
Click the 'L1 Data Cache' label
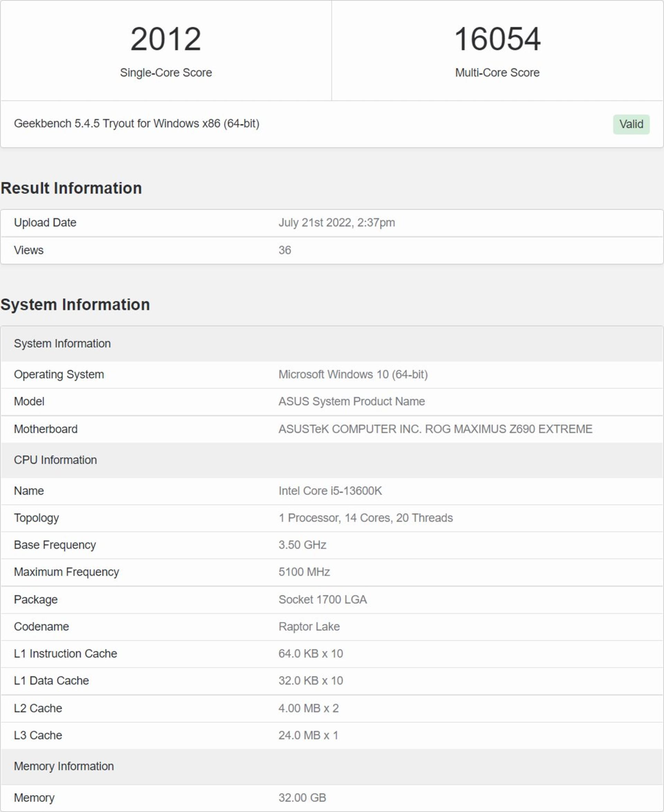tap(51, 681)
